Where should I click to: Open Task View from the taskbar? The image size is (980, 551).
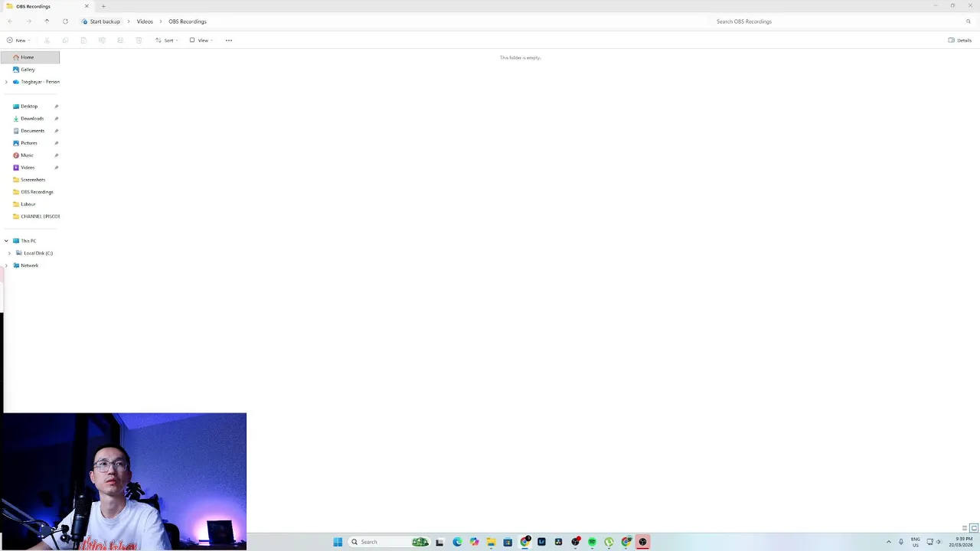pos(439,542)
